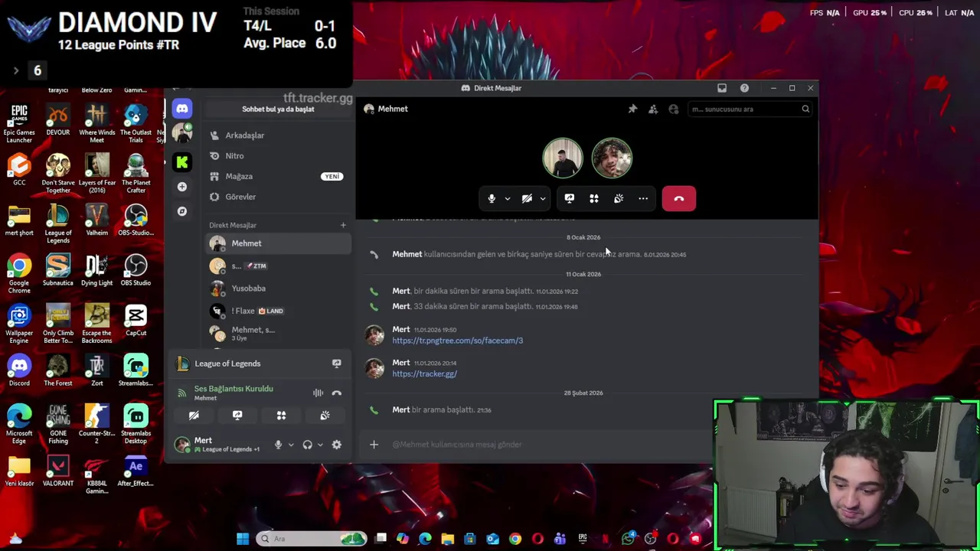This screenshot has height=551, width=980.
Task: Open Discord direct messages home icon
Action: 182,109
